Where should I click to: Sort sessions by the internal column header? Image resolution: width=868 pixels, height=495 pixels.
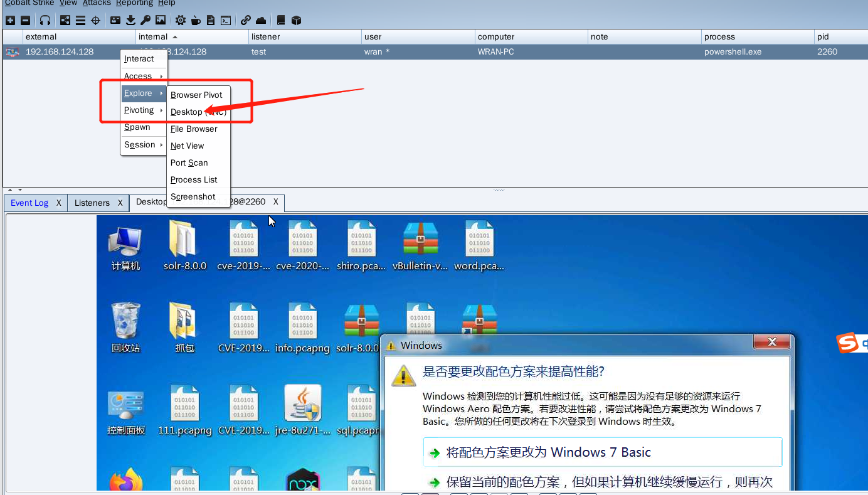[192, 36]
